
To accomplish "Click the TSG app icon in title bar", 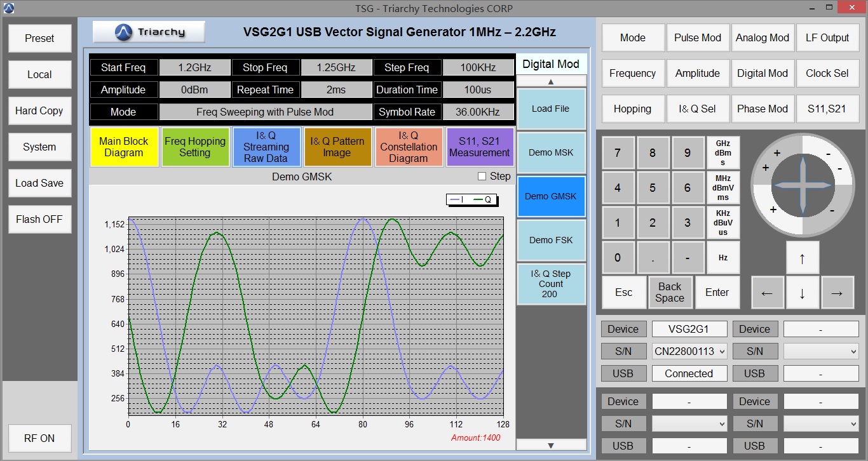I will coord(9,8).
